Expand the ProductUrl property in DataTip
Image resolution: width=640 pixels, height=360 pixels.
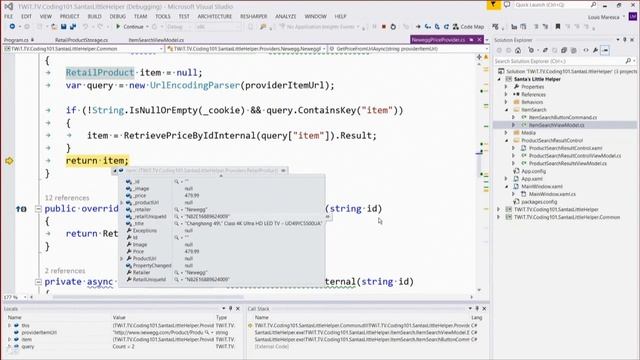[x=122, y=258]
